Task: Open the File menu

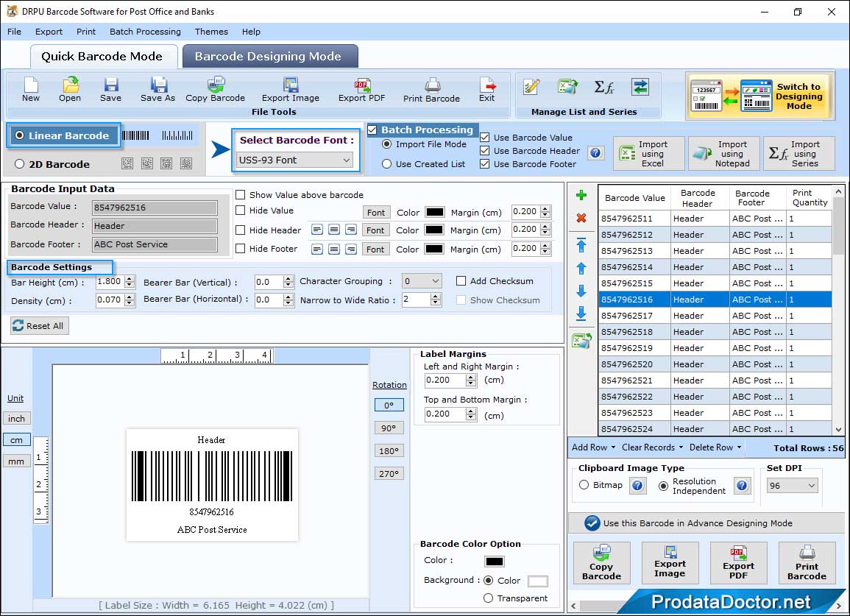Action: [x=15, y=32]
